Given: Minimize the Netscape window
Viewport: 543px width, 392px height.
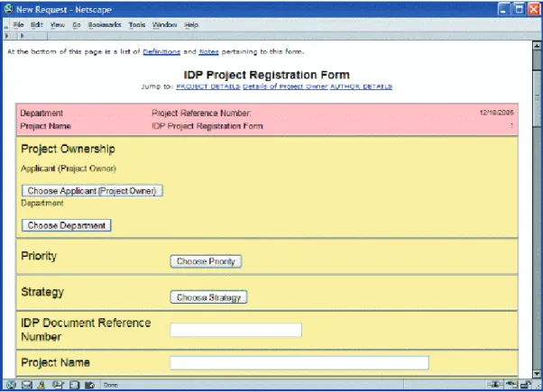Looking at the screenshot, I should point(504,9).
